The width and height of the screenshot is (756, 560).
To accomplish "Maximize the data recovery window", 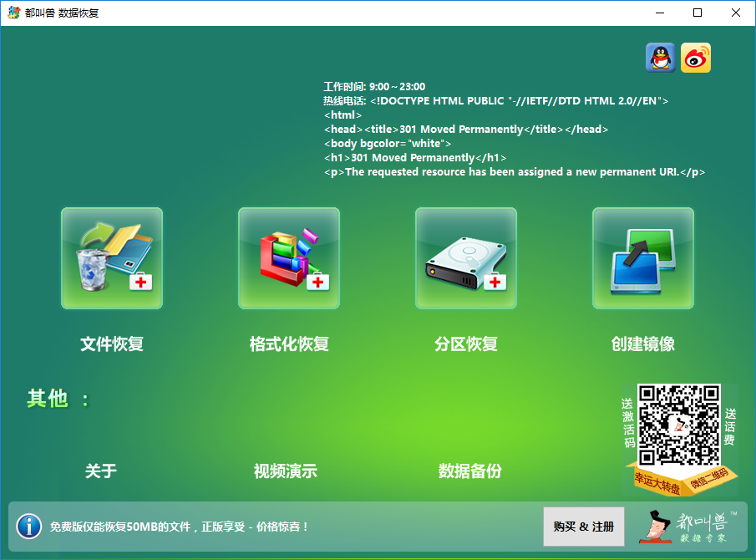I will pos(698,13).
